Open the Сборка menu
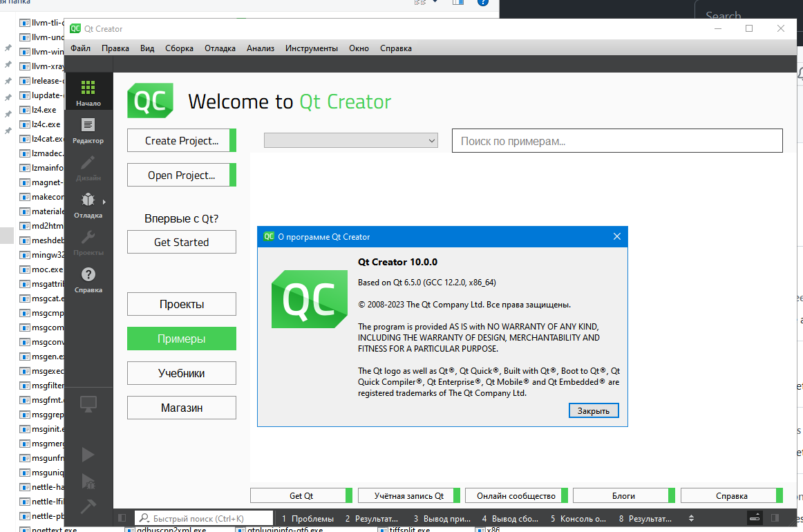 point(179,48)
